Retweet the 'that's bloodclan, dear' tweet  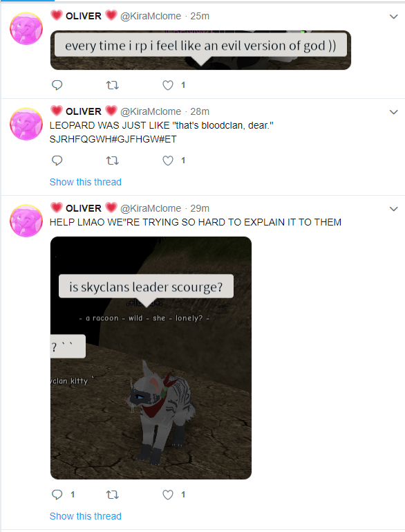tap(113, 160)
